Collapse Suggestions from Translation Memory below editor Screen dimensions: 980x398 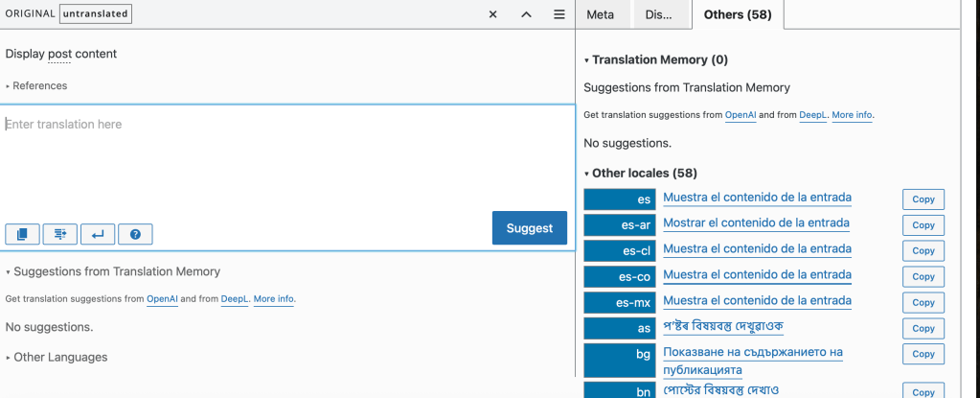113,271
